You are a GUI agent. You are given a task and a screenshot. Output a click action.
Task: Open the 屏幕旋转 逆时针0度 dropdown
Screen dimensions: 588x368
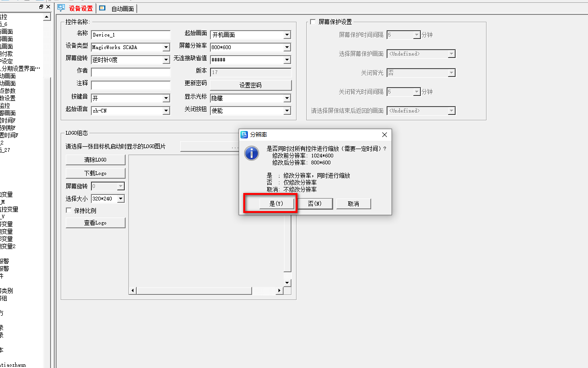[166, 60]
